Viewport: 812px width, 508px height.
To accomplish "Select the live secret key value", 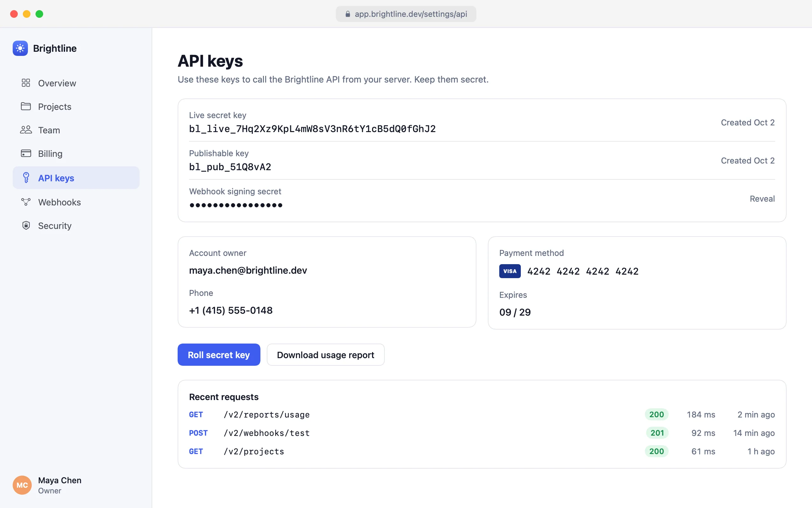I will click(312, 129).
